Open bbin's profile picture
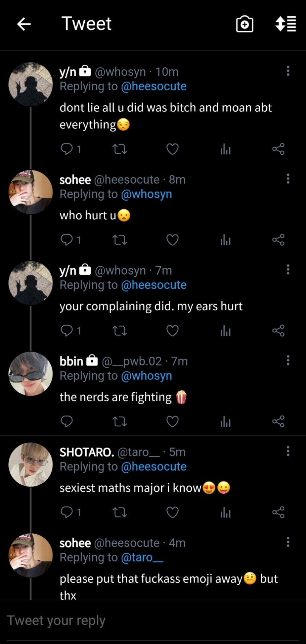This screenshot has width=306, height=644. [31, 374]
